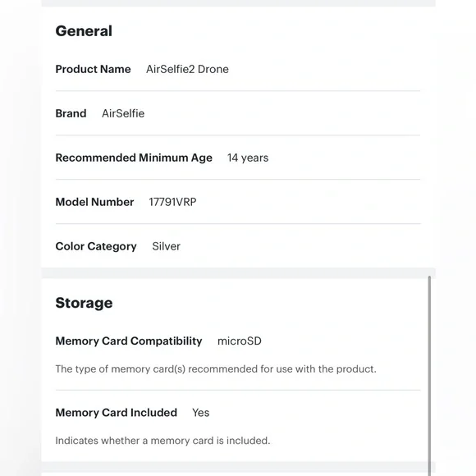Image resolution: width=476 pixels, height=476 pixels.
Task: Select the Color Category label
Action: [96, 246]
